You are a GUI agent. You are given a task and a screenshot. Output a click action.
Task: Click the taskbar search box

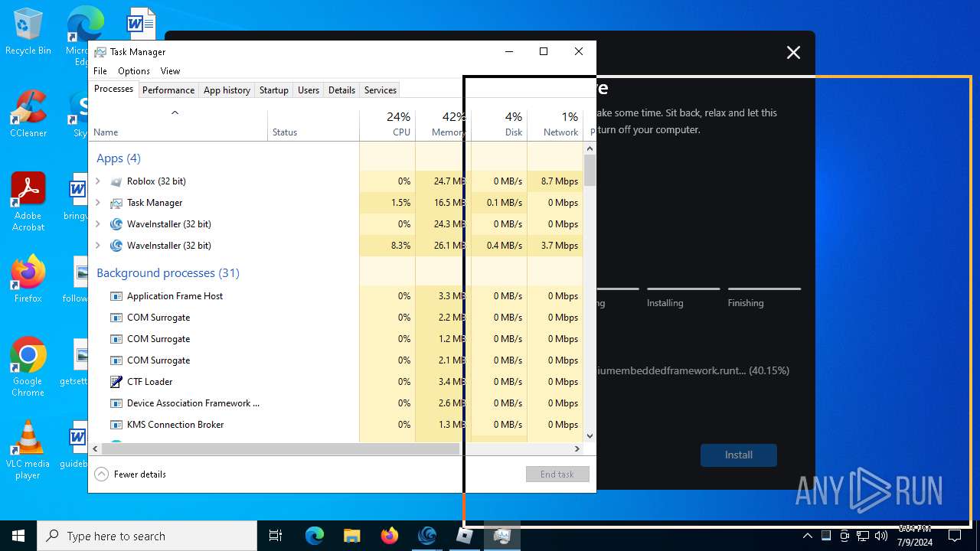point(147,536)
